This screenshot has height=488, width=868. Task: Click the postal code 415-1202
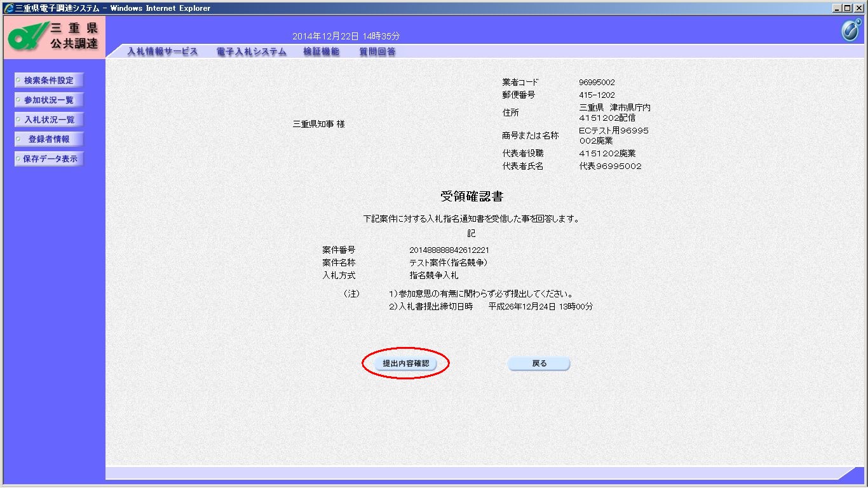(597, 95)
